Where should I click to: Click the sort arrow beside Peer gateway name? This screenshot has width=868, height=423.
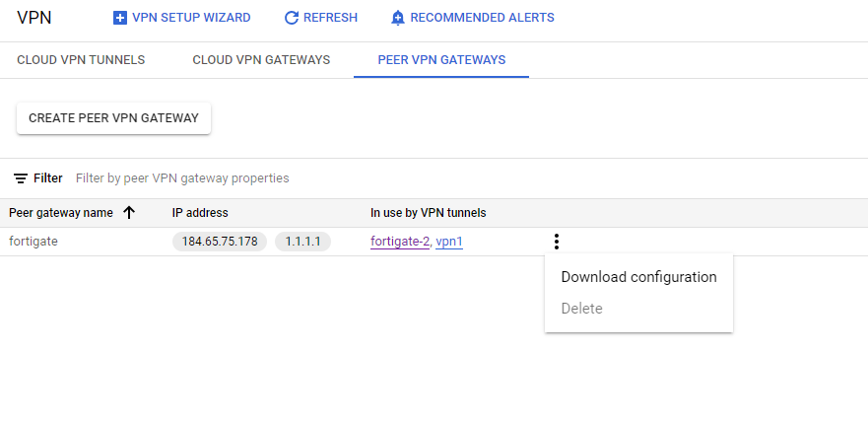click(x=129, y=213)
